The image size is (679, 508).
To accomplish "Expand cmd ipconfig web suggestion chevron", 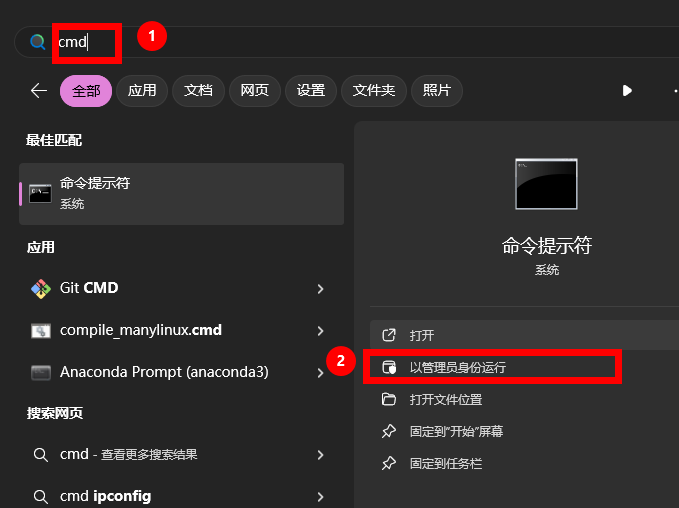I will pyautogui.click(x=320, y=496).
